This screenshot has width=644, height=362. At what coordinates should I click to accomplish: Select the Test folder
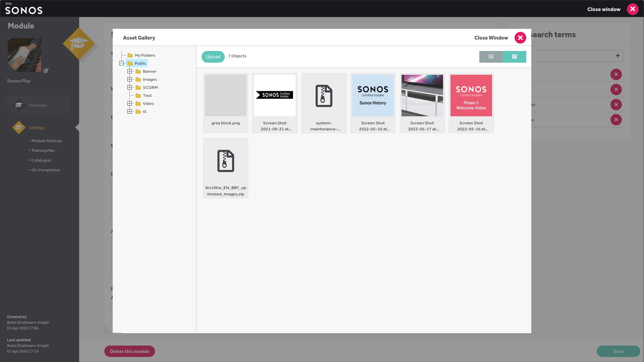point(144,96)
